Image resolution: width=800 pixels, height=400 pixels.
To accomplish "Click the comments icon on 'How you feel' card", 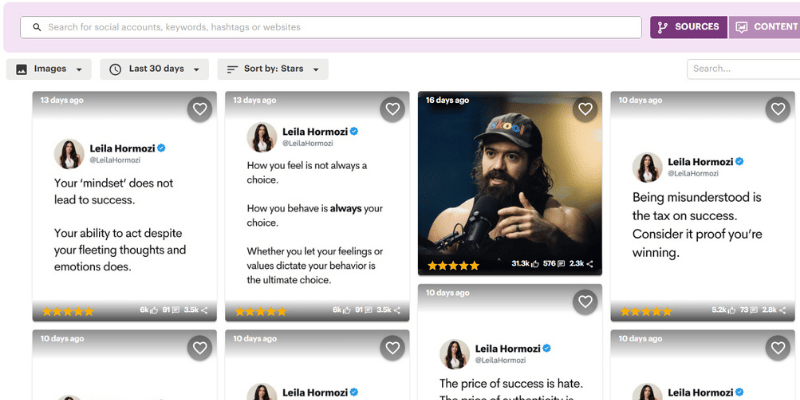I will [x=368, y=310].
